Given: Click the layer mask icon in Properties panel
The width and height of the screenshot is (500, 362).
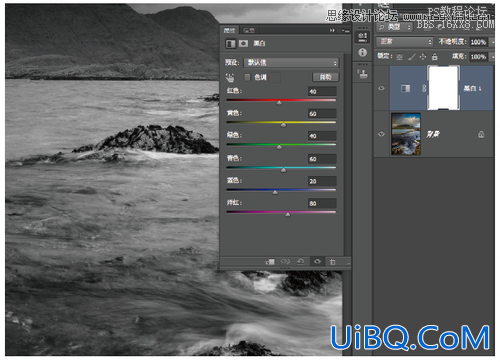Looking at the screenshot, I should [243, 43].
